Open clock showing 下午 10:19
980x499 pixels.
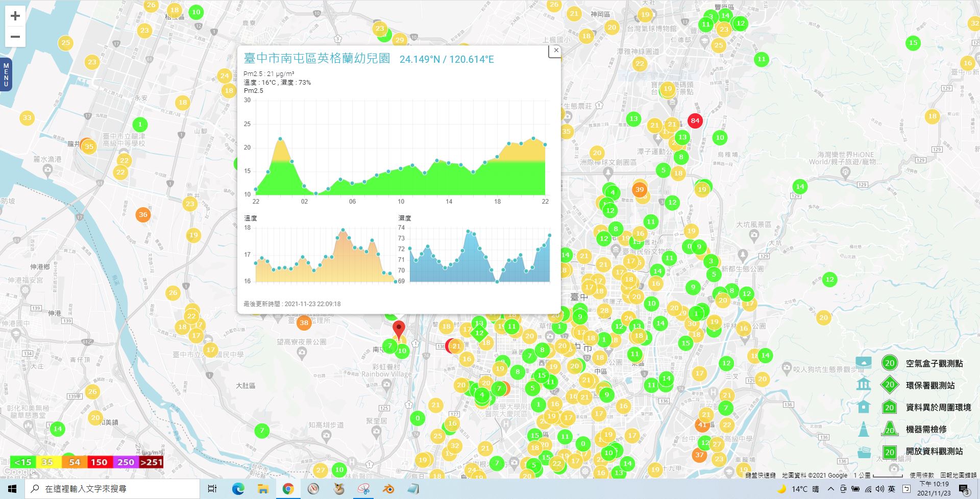point(934,489)
